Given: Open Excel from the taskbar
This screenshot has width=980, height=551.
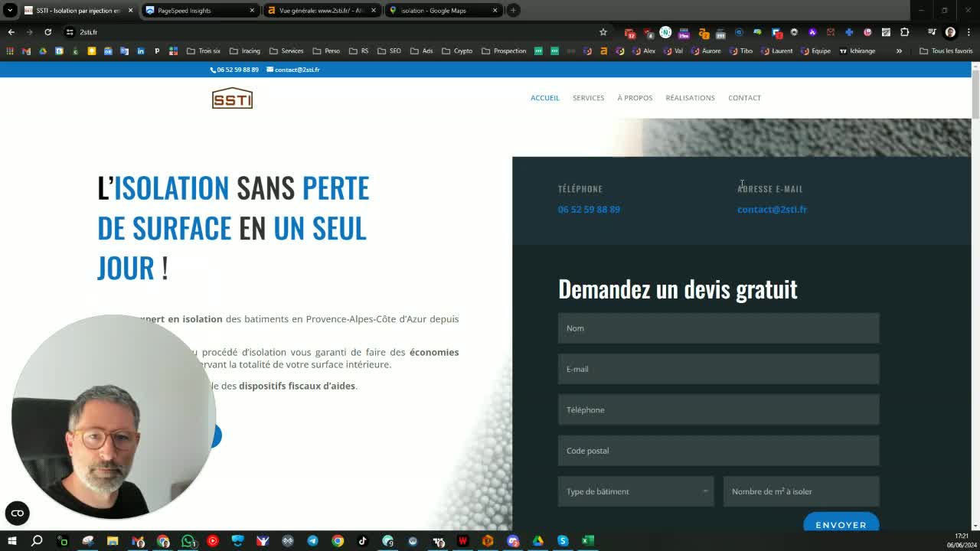Looking at the screenshot, I should coord(587,541).
